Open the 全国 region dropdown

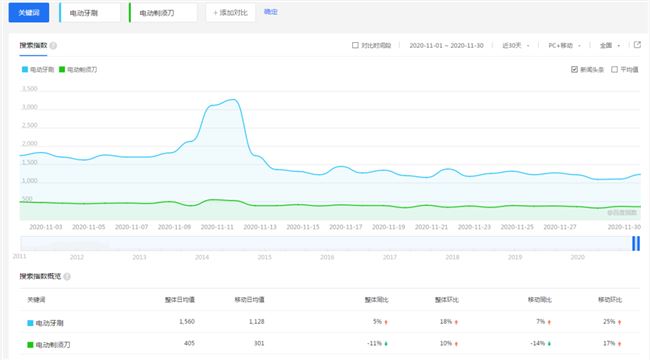(x=610, y=46)
